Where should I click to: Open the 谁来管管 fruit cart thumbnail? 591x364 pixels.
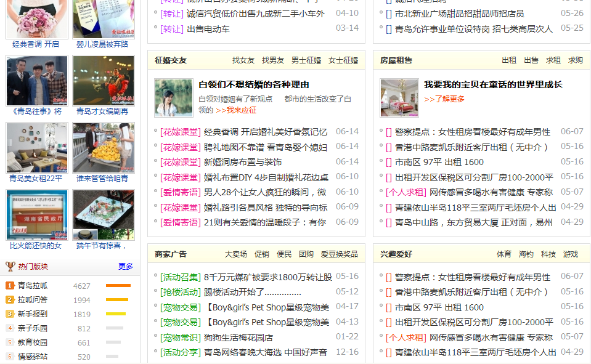(104, 148)
